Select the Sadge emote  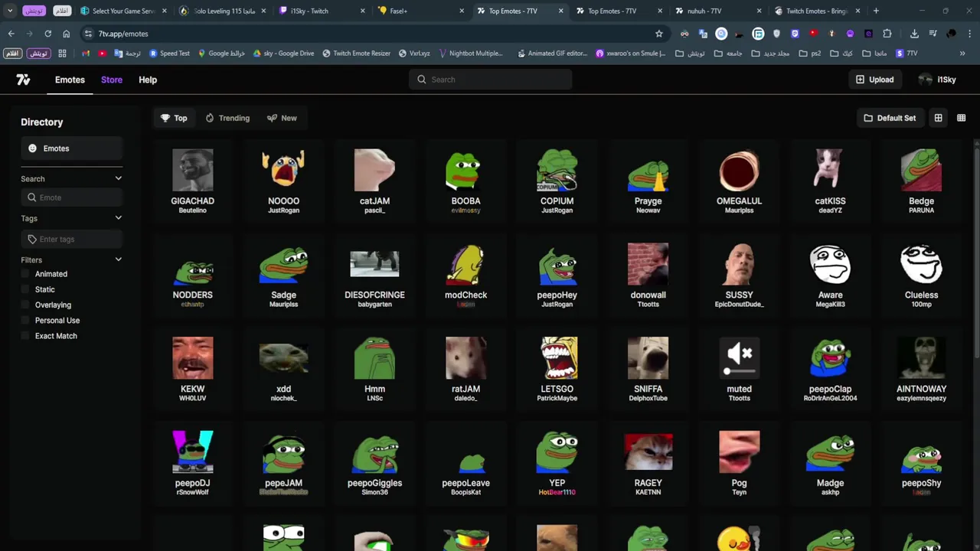tap(283, 275)
